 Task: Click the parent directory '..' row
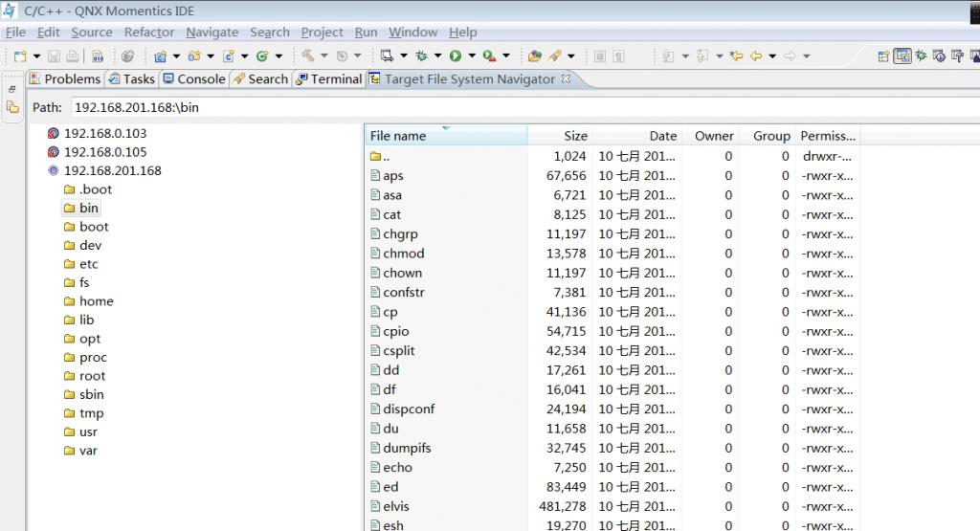pyautogui.click(x=612, y=156)
